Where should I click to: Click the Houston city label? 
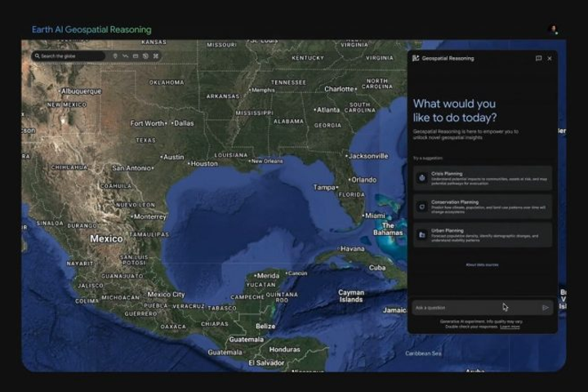tap(203, 163)
